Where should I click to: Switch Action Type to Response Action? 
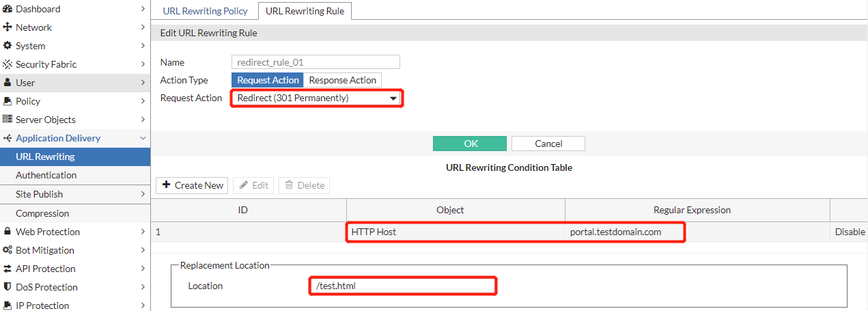(342, 80)
